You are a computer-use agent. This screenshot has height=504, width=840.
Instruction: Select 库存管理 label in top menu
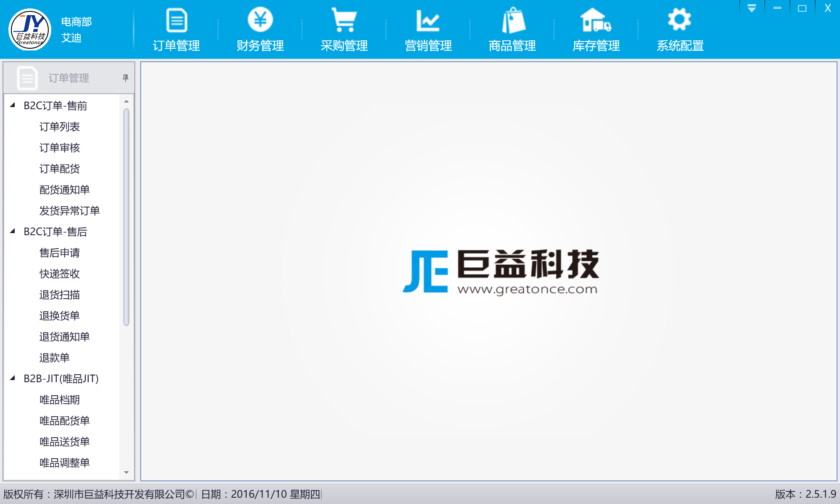tap(596, 45)
